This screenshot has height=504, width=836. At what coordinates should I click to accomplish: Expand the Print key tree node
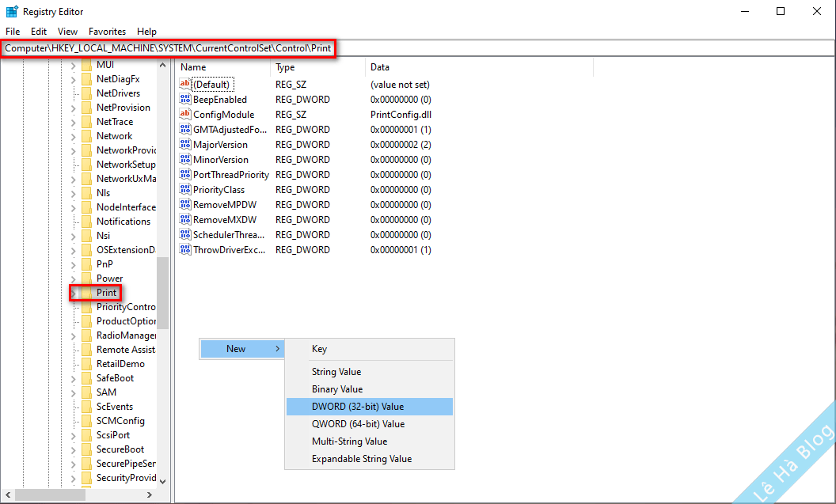74,293
